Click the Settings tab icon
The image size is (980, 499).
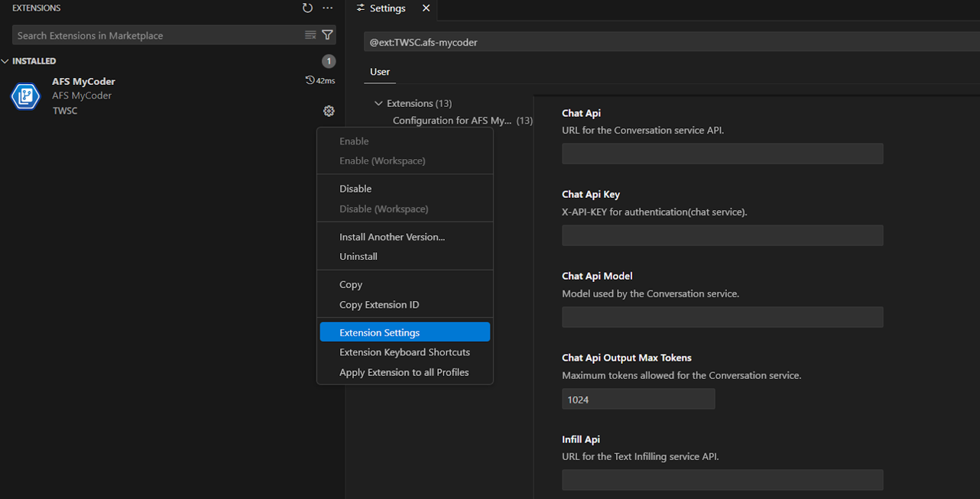click(x=361, y=8)
